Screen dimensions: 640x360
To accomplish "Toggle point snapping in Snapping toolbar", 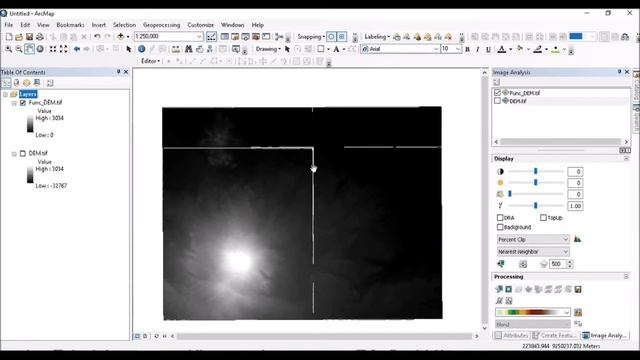I will pos(331,37).
